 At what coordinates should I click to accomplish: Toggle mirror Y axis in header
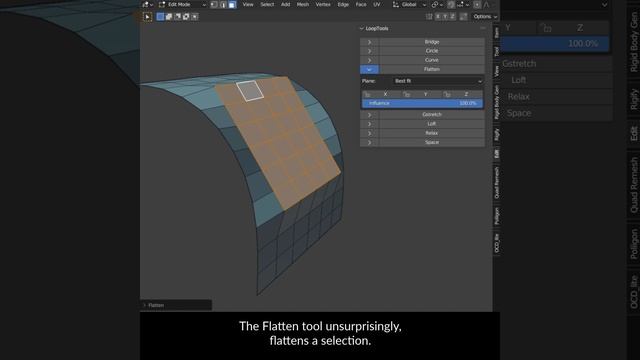[445, 16]
